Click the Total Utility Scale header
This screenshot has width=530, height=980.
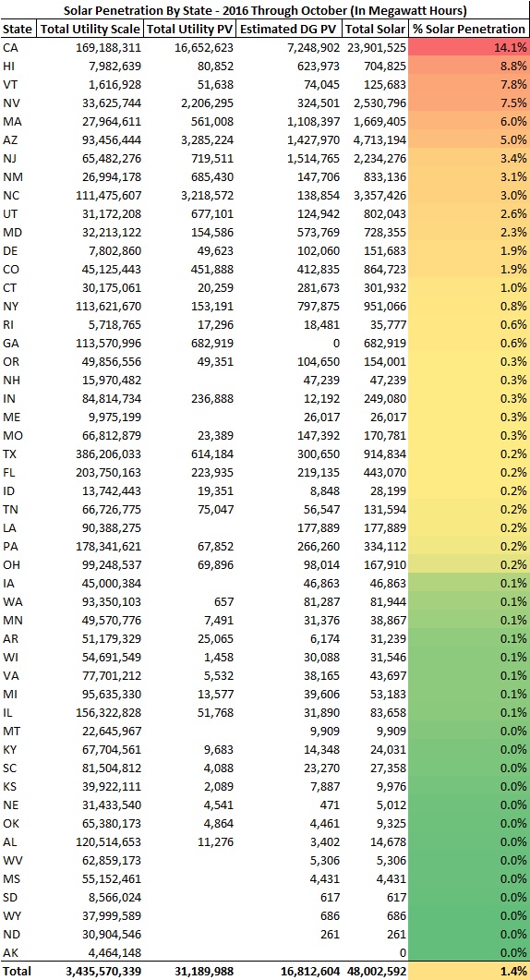(x=90, y=30)
